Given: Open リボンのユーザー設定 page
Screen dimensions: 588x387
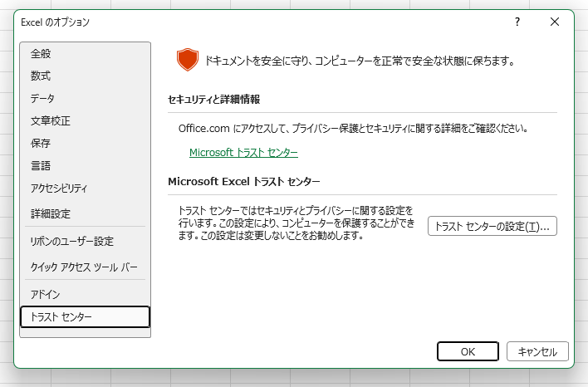Looking at the screenshot, I should click(x=72, y=242).
